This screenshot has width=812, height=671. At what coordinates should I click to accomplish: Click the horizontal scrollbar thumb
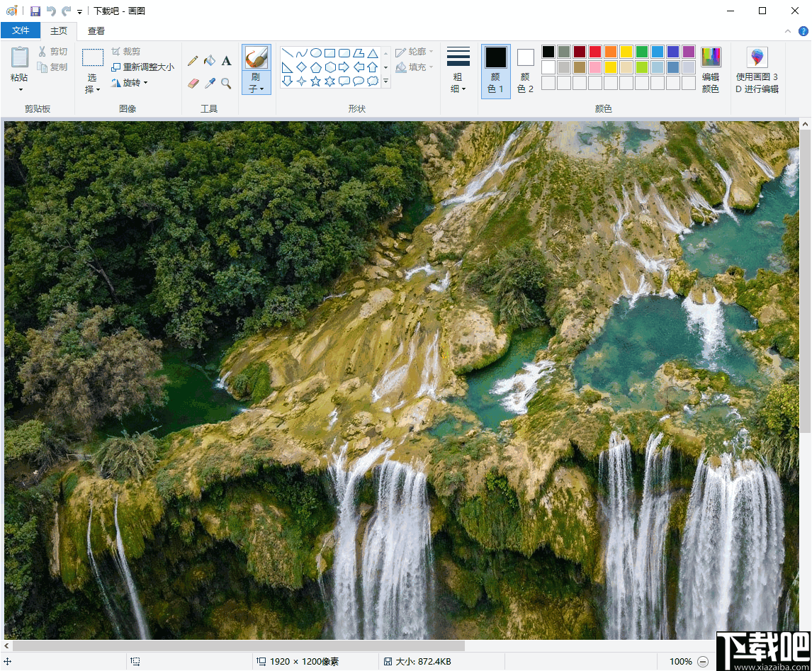pyautogui.click(x=238, y=646)
